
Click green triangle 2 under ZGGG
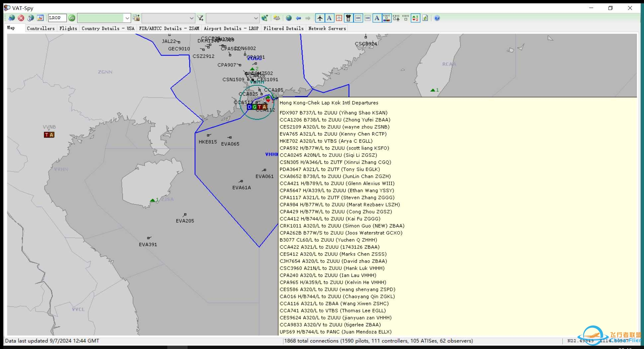click(252, 69)
